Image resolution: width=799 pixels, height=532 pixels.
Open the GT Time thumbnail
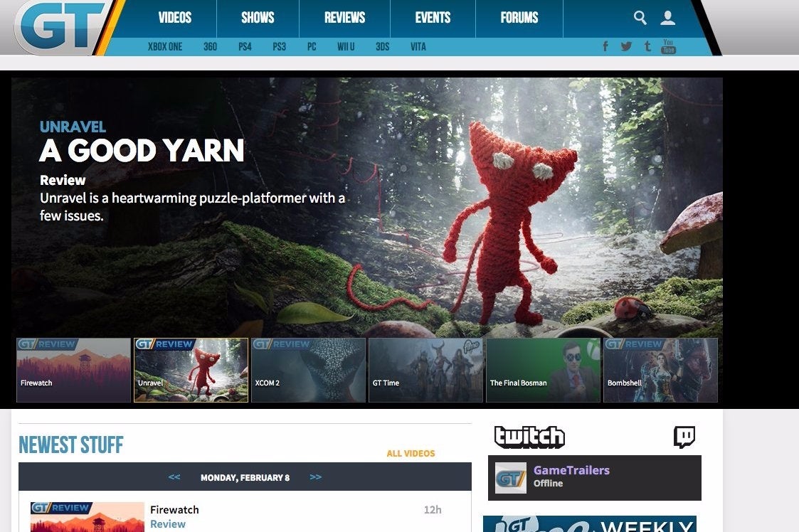pyautogui.click(x=425, y=370)
